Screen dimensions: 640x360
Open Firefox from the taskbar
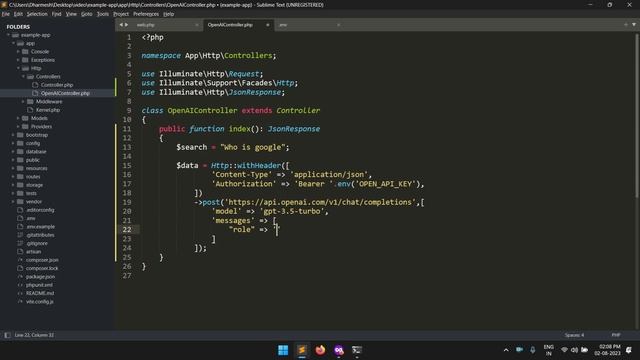pos(320,350)
